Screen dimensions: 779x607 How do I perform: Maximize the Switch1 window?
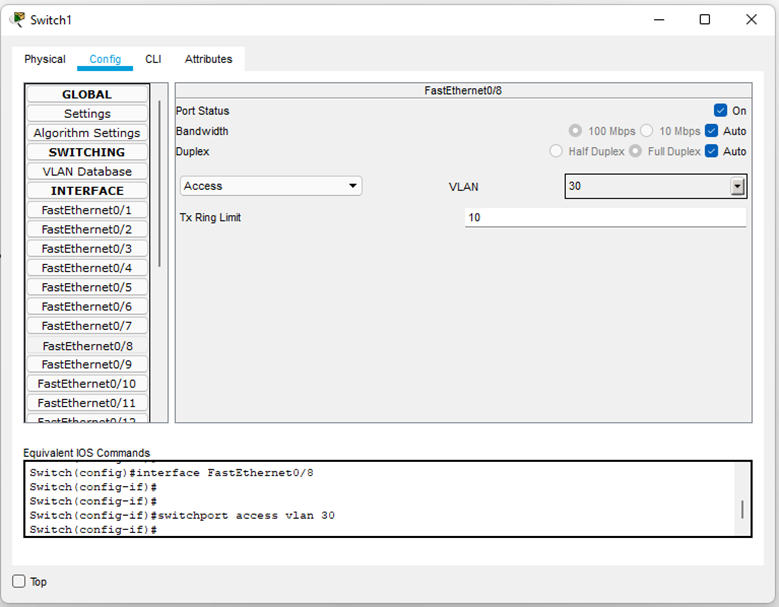pyautogui.click(x=704, y=19)
